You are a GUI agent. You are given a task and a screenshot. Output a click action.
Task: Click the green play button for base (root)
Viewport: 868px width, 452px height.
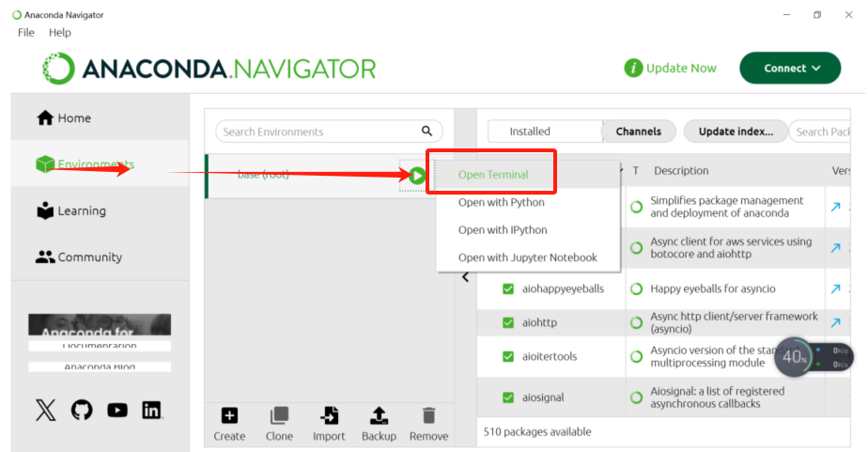coord(417,176)
